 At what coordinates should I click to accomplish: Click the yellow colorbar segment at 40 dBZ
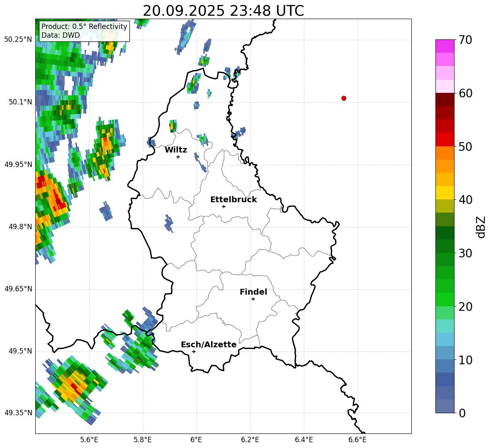coord(445,193)
